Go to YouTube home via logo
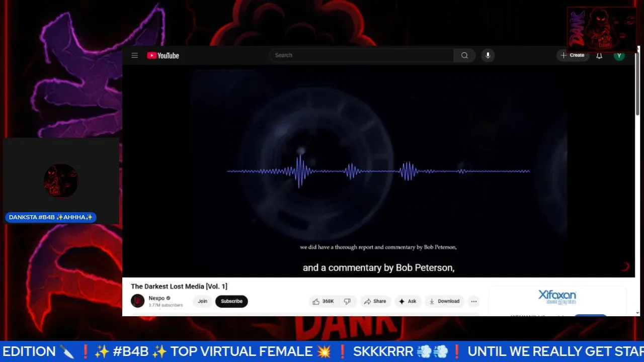Screen dimensions: 644x362 [163, 55]
